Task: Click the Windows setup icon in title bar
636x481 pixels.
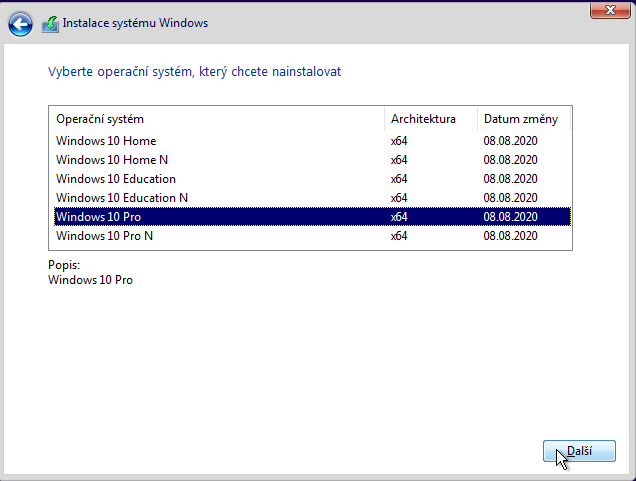Action: (50, 21)
